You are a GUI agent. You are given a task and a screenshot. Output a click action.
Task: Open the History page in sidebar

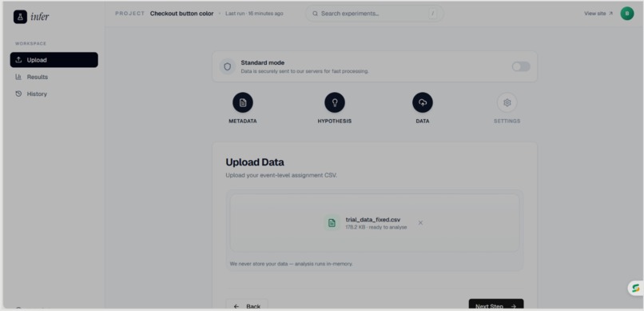(x=54, y=94)
